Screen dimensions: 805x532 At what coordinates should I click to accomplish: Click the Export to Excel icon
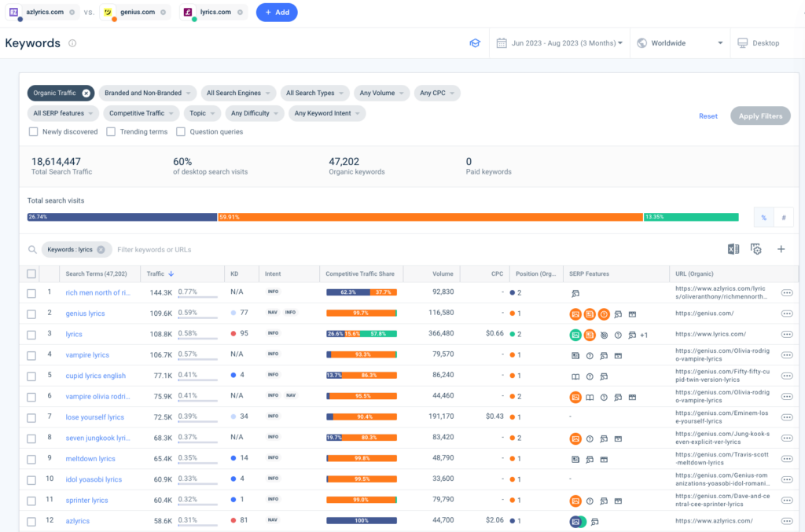point(733,249)
